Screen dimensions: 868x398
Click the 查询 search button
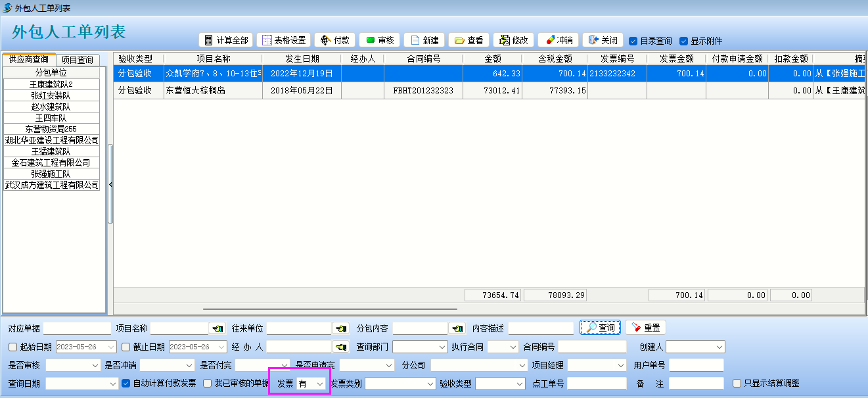click(600, 328)
